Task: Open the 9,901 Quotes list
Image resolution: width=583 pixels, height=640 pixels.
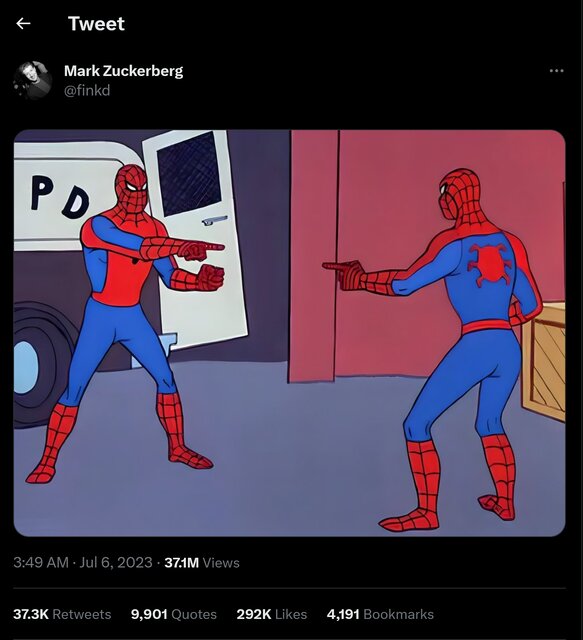Action: (174, 614)
